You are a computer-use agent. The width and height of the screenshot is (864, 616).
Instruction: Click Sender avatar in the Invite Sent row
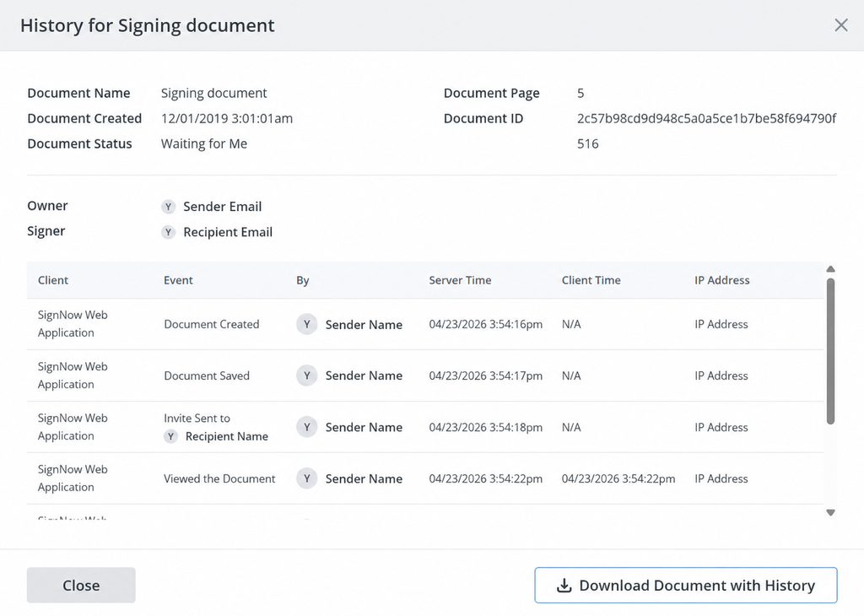point(307,427)
